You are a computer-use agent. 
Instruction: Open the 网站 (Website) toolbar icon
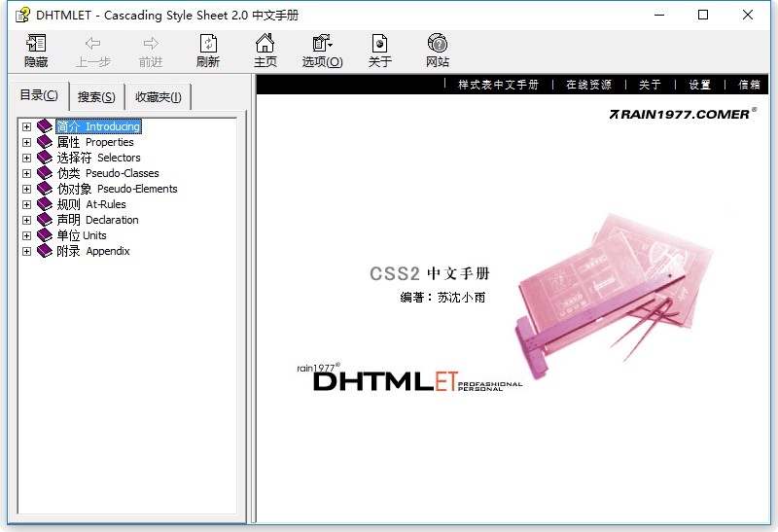click(x=437, y=43)
